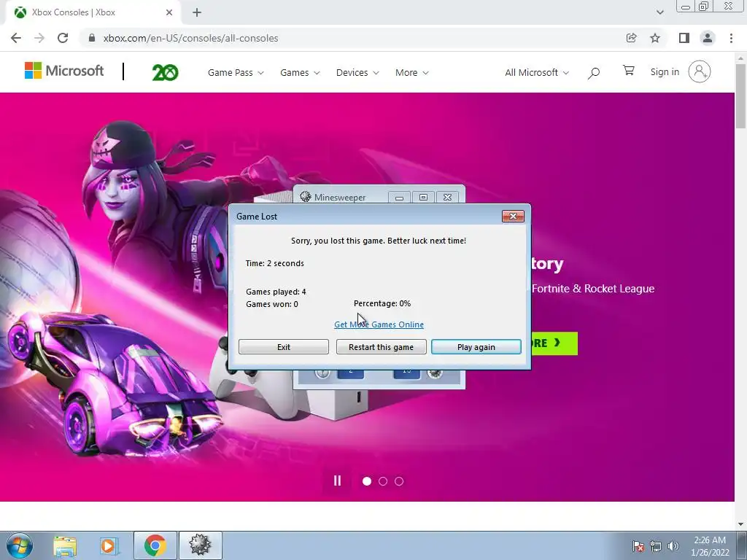Click the green hero banner button

pyautogui.click(x=554, y=343)
